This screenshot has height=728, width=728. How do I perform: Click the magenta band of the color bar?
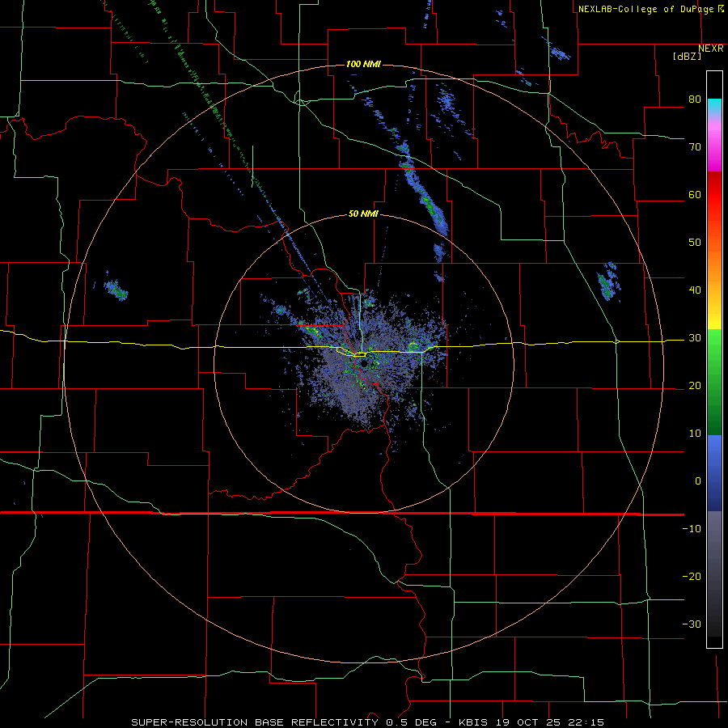tap(714, 148)
